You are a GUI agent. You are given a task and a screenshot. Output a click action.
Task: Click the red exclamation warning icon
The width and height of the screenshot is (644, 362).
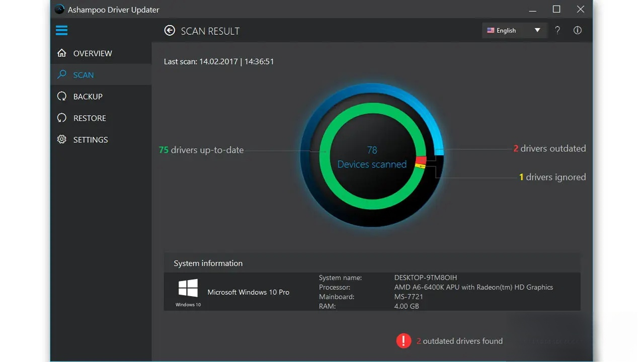404,341
